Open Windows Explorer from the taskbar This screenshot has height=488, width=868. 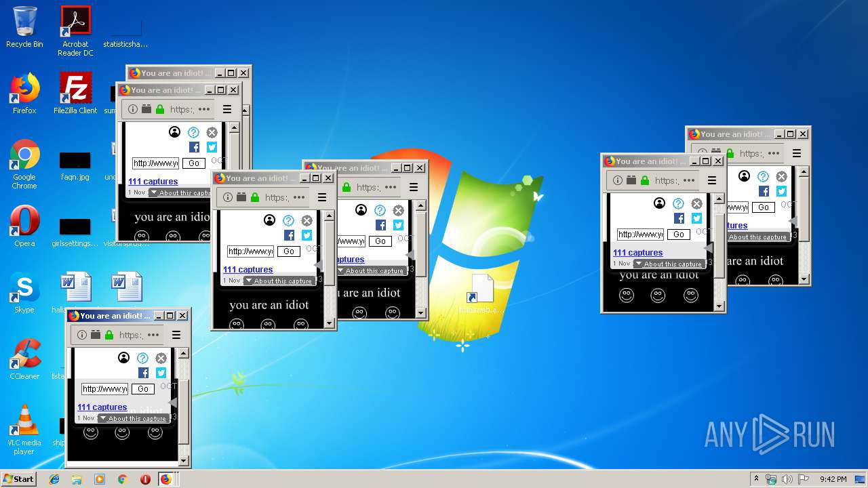click(x=77, y=479)
